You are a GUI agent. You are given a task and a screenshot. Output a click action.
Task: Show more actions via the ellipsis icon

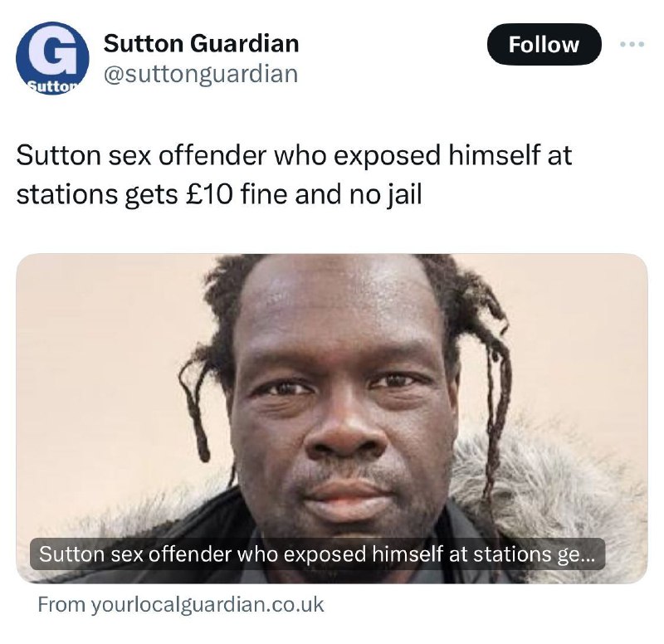tap(632, 44)
